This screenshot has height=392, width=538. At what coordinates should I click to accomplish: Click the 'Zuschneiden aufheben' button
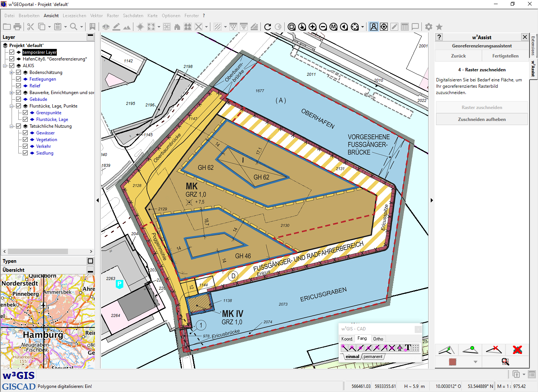click(x=482, y=119)
